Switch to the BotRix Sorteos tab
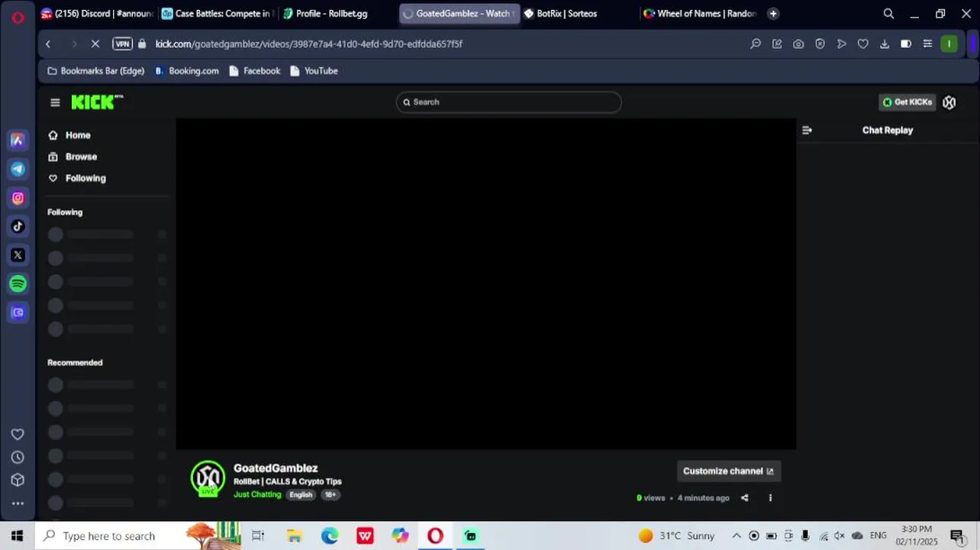Screen dimensions: 980x550 coord(580,14)
